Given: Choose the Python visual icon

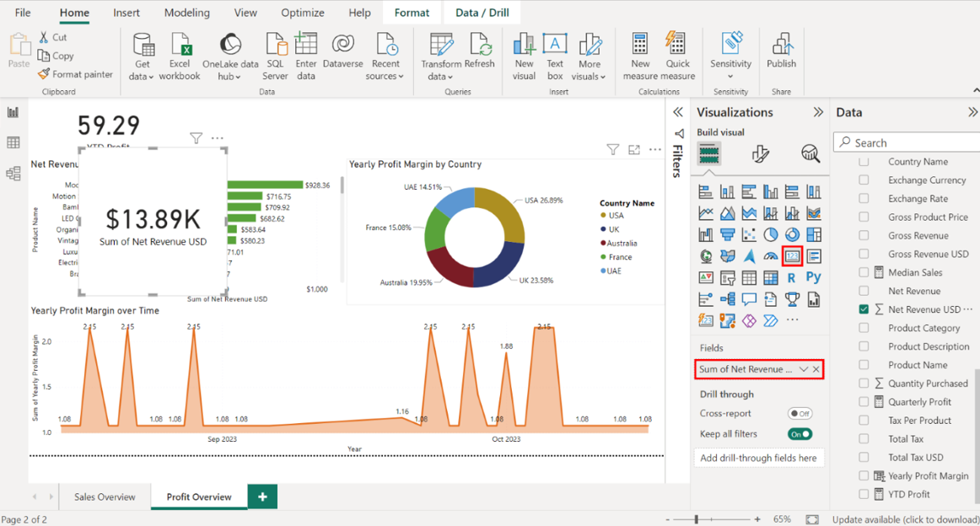Looking at the screenshot, I should (x=813, y=277).
